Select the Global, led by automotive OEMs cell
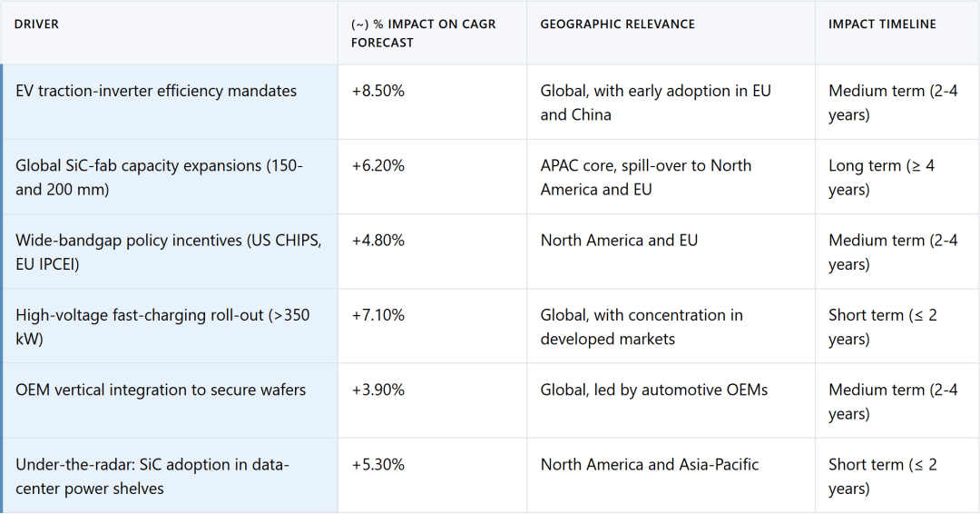This screenshot has width=980, height=514. (654, 390)
